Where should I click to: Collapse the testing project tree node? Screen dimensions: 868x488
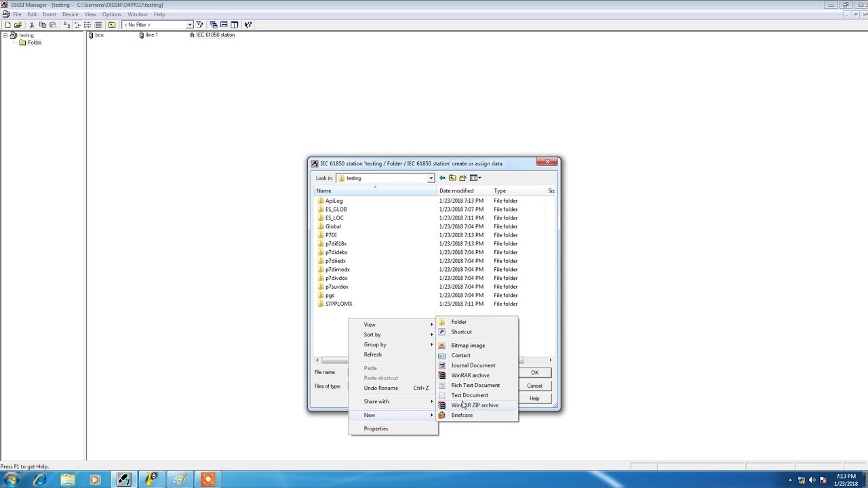(5, 35)
